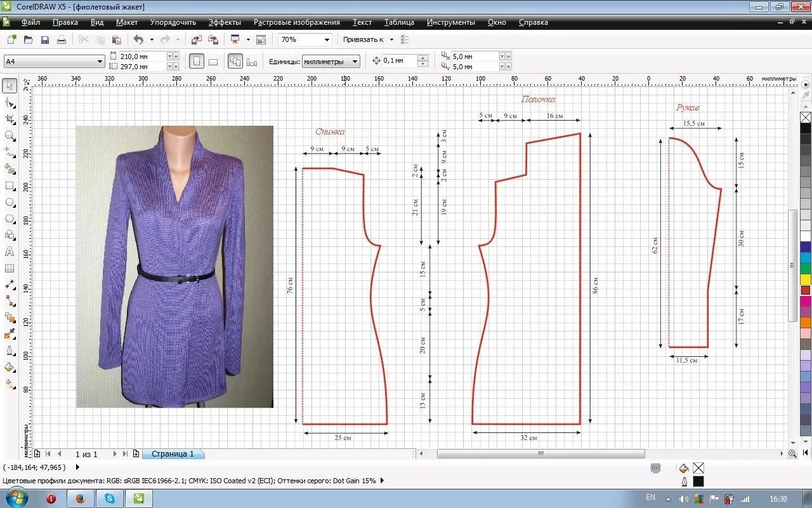
Task: Open the zoom level 70% dropdown
Action: pyautogui.click(x=327, y=39)
